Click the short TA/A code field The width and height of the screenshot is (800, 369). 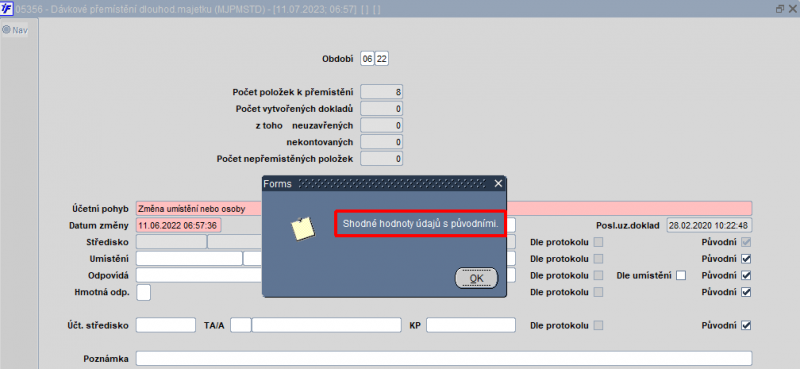pyautogui.click(x=241, y=325)
